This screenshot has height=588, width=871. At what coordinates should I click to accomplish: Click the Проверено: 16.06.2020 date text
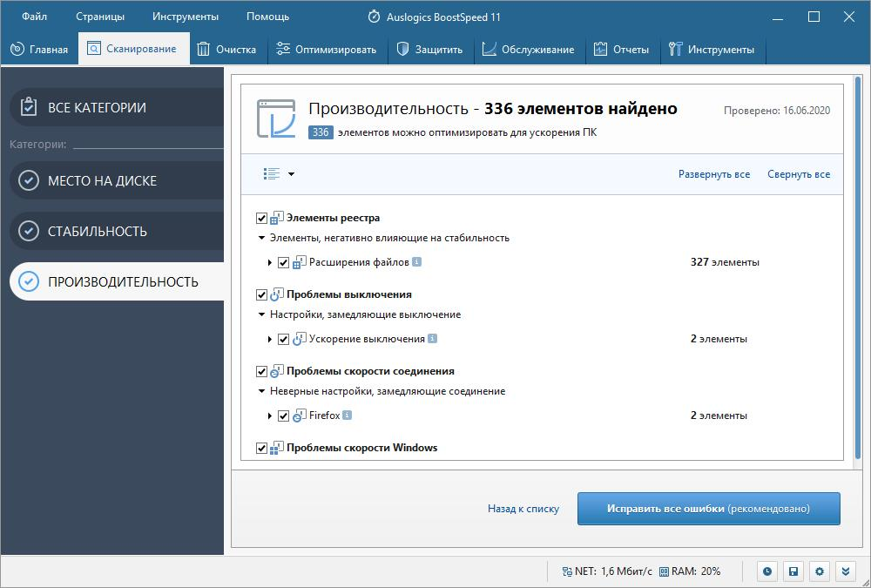click(x=777, y=111)
